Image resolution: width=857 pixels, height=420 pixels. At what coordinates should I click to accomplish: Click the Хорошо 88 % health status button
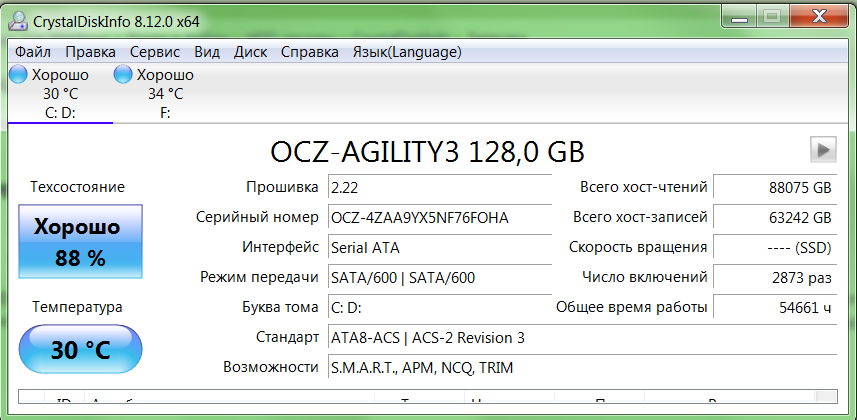80,242
